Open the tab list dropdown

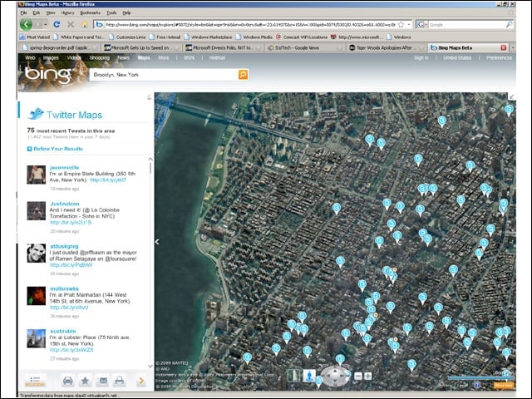click(x=513, y=48)
